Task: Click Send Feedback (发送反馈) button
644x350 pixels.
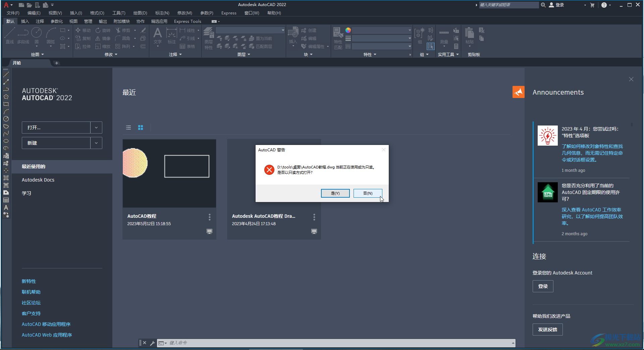Action: (x=547, y=330)
